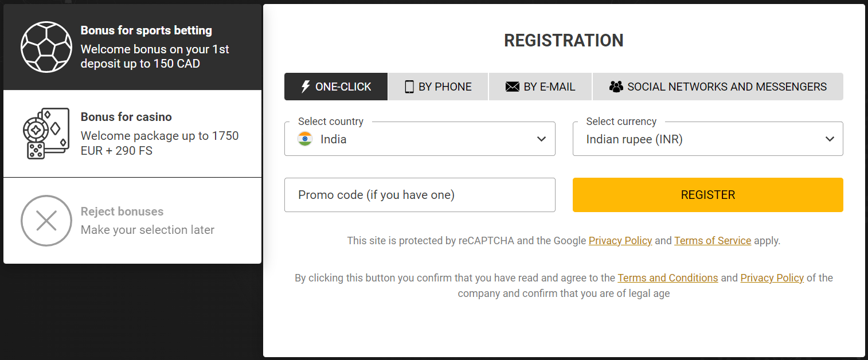
Task: Click the India flag icon
Action: [x=305, y=139]
